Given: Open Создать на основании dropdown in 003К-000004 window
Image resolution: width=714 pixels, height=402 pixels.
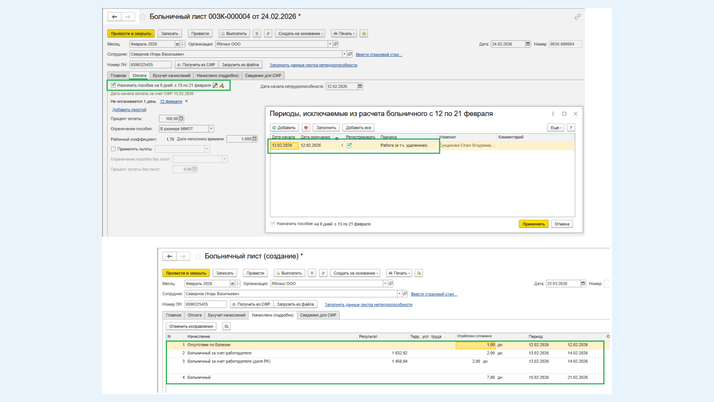Looking at the screenshot, I should 299,33.
